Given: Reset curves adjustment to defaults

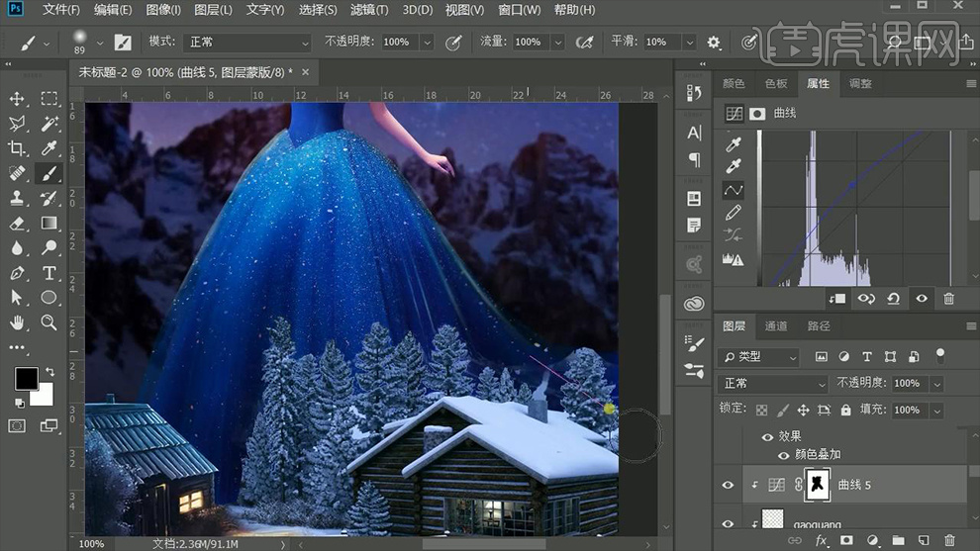Looking at the screenshot, I should (894, 298).
